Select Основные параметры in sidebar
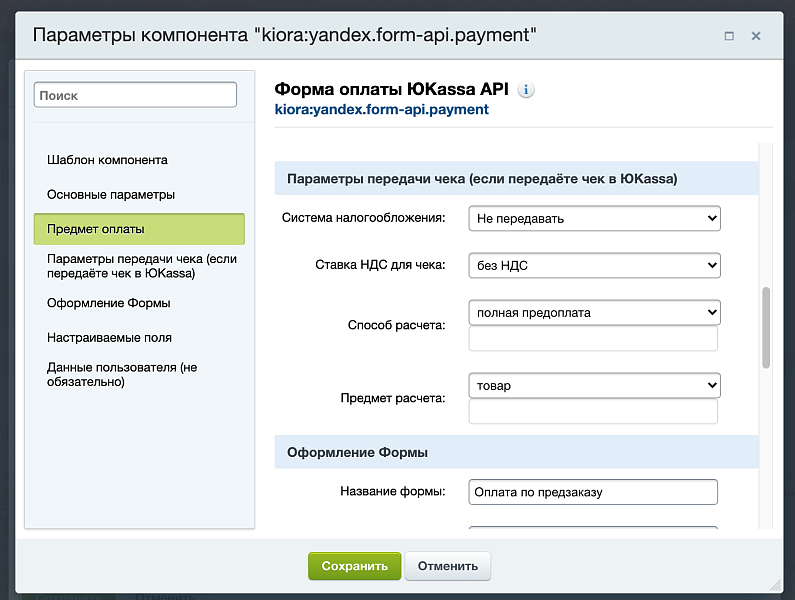Image resolution: width=795 pixels, height=600 pixels. [111, 194]
